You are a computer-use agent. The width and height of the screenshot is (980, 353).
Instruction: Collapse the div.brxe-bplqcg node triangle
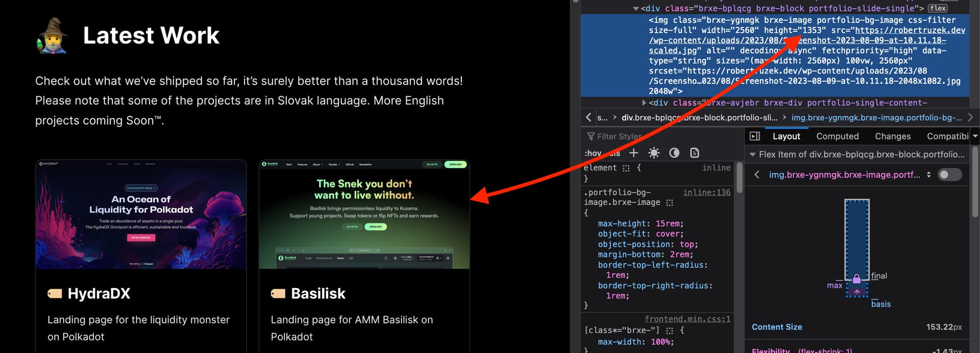(x=635, y=9)
